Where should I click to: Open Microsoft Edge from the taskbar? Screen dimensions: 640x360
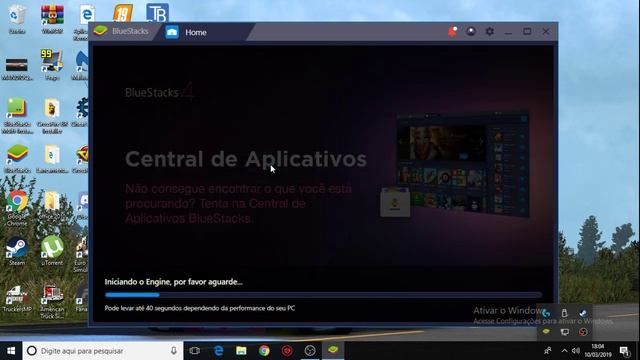[x=218, y=351]
